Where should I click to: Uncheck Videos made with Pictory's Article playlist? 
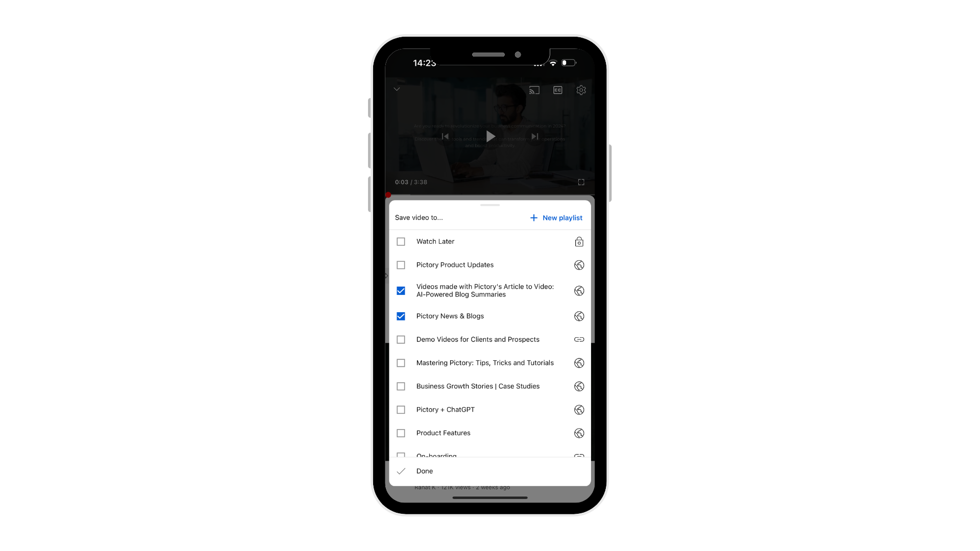pos(401,290)
